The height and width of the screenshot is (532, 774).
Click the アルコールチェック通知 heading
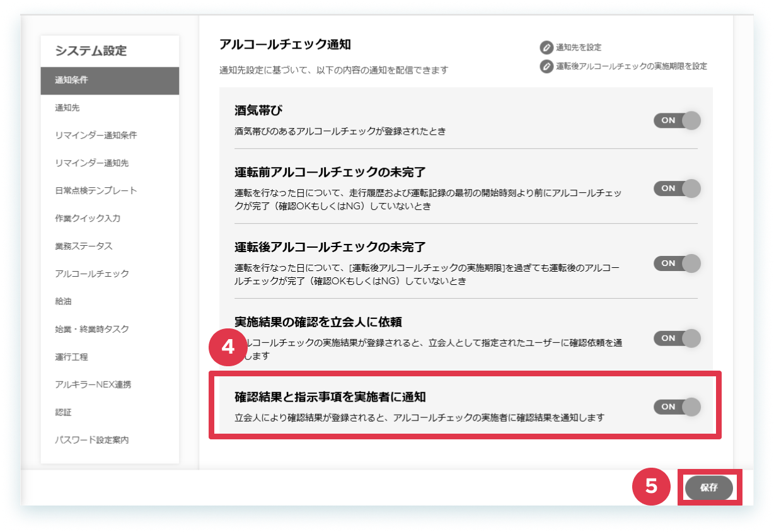285,45
